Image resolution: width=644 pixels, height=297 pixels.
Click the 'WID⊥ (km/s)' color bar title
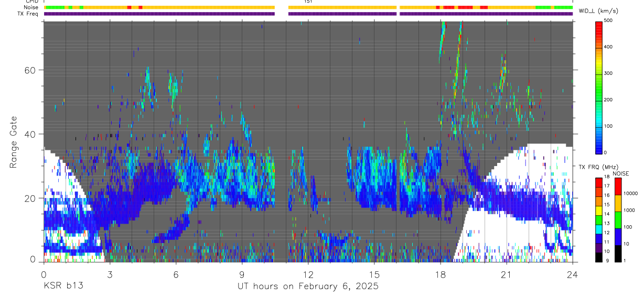coord(599,11)
